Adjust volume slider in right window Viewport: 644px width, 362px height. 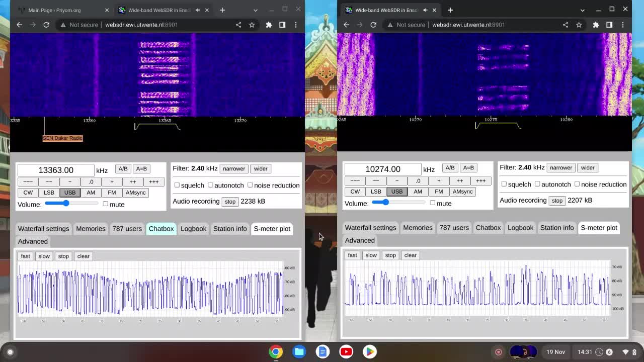(398, 202)
